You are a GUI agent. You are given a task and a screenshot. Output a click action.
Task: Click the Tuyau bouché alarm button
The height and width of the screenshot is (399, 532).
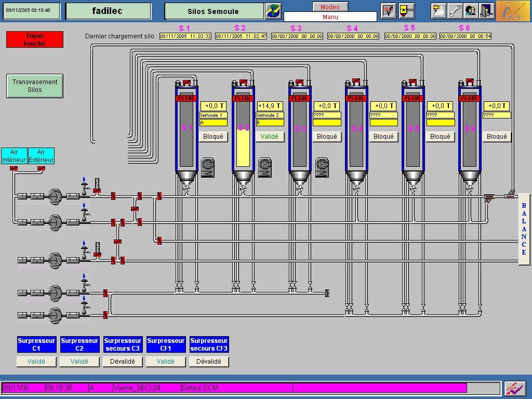point(35,39)
